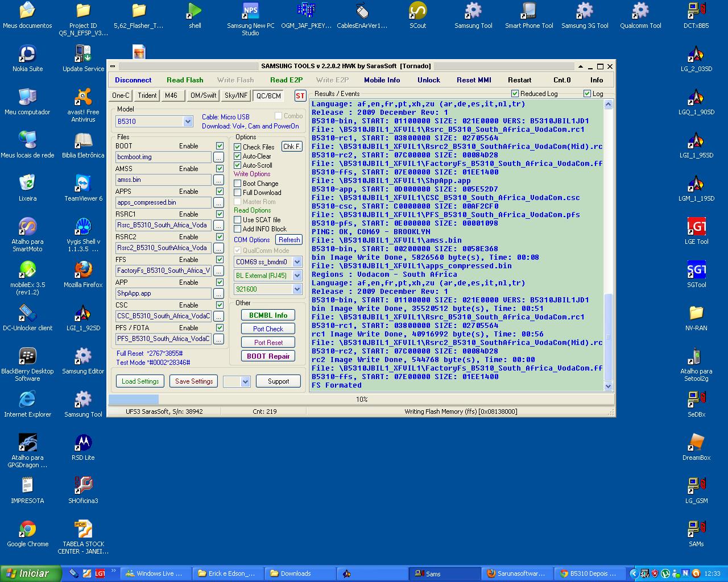Viewport: 728px width, 582px height.
Task: Launch Samsung 3G Tool desktop shortcut
Action: pyautogui.click(x=585, y=15)
